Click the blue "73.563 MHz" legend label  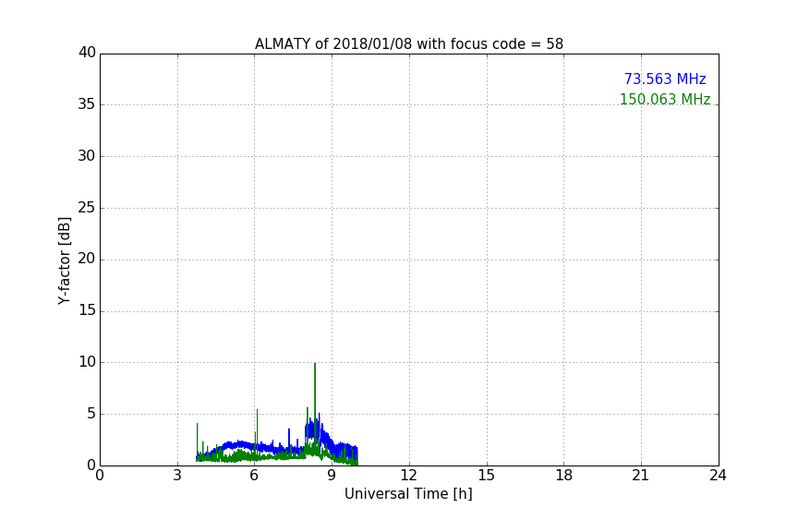pyautogui.click(x=665, y=79)
